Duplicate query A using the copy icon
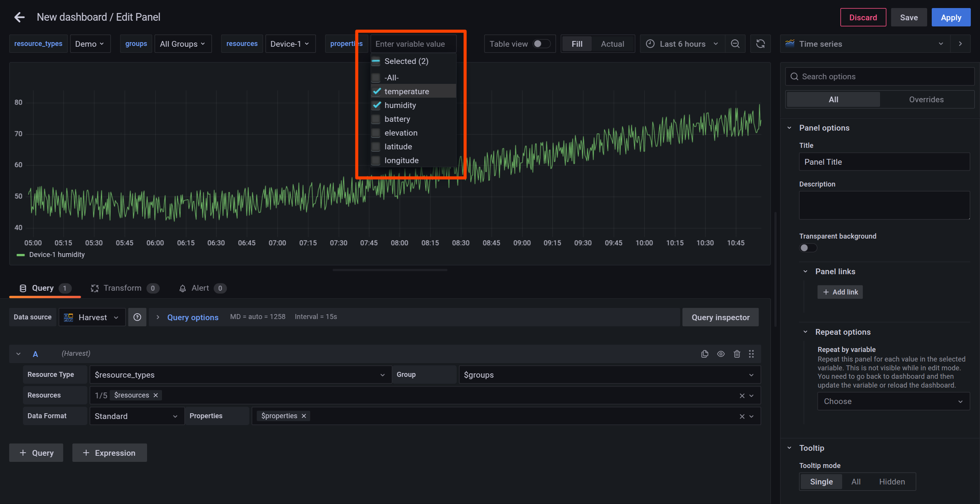The height and width of the screenshot is (504, 980). tap(704, 353)
